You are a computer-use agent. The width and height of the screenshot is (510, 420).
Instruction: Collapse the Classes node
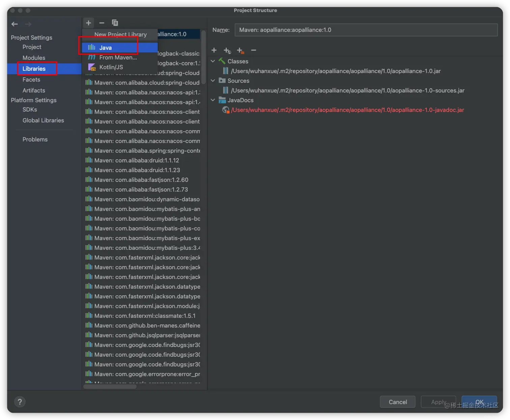point(213,61)
